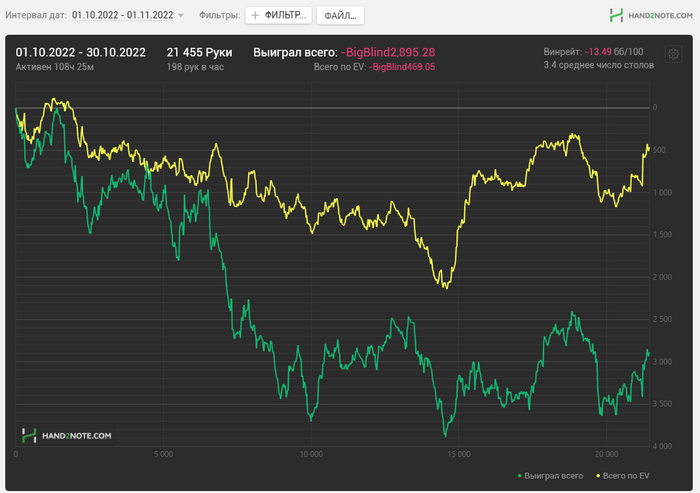Click the green dot in the legend
This screenshot has width=700, height=493.
[x=520, y=476]
